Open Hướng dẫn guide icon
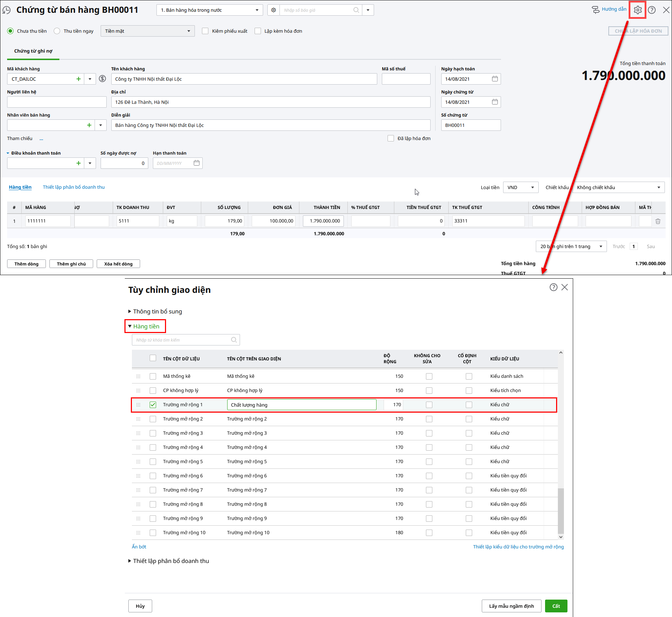This screenshot has width=672, height=617. click(596, 10)
